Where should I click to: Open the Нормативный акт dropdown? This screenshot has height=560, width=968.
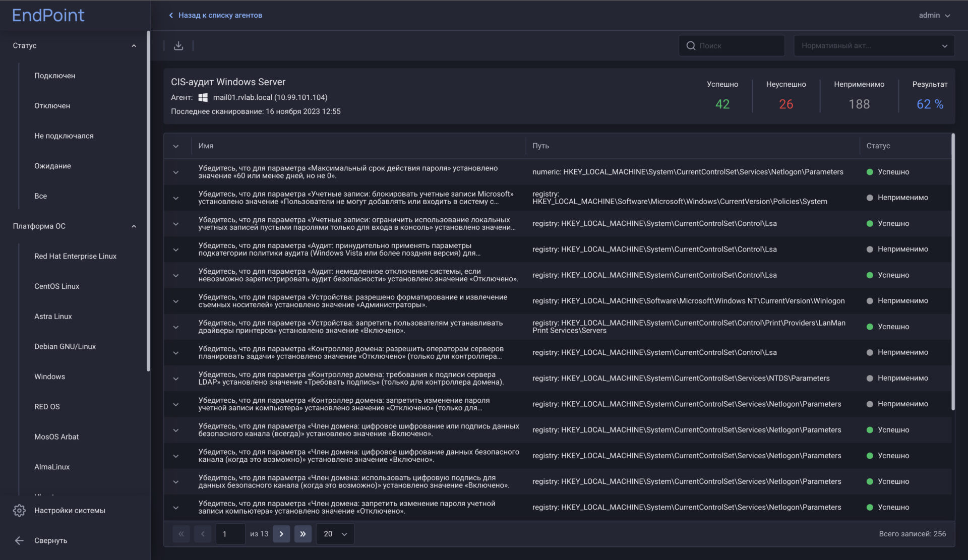(874, 46)
